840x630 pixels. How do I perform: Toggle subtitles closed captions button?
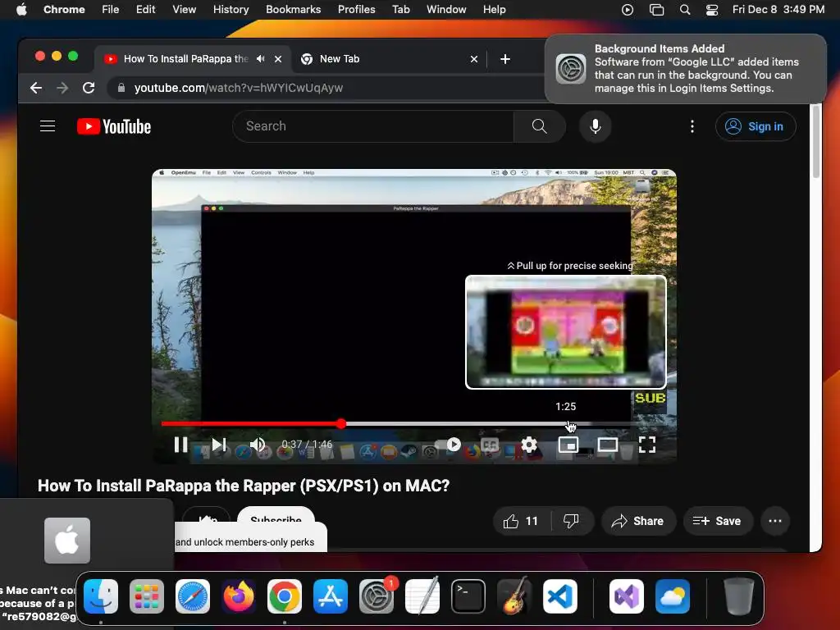coord(490,445)
